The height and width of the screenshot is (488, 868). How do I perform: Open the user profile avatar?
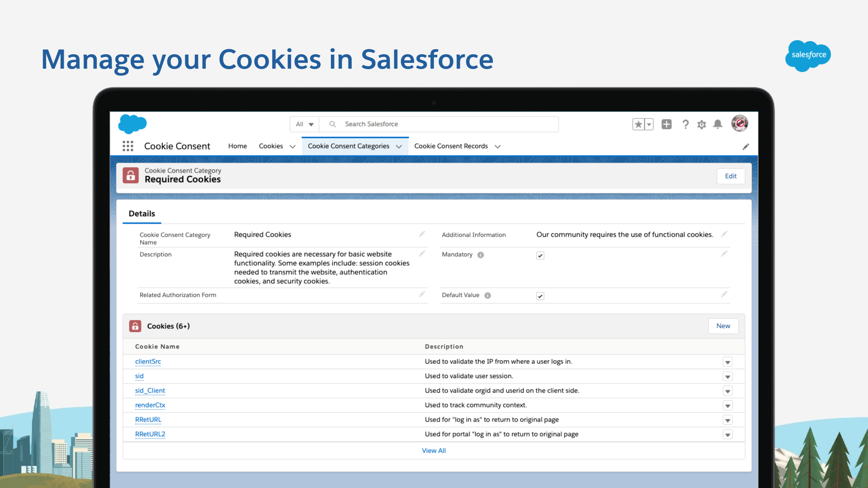click(740, 123)
